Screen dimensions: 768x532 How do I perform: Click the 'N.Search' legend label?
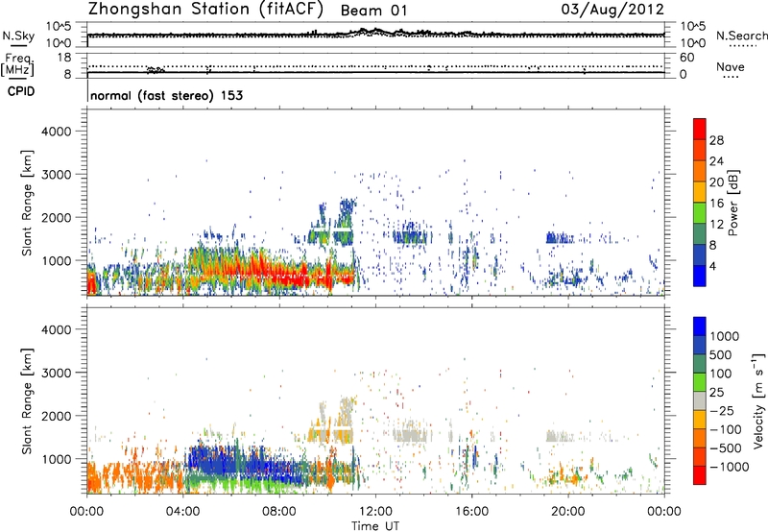pos(742,36)
